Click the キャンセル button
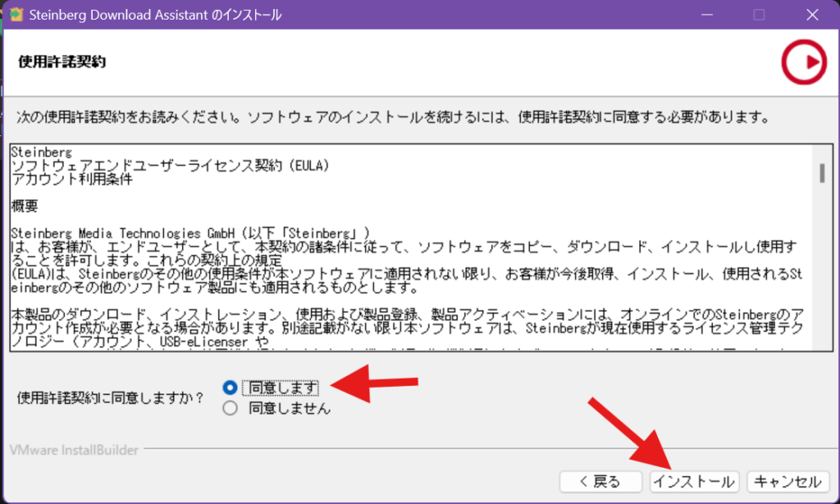 coord(788,482)
